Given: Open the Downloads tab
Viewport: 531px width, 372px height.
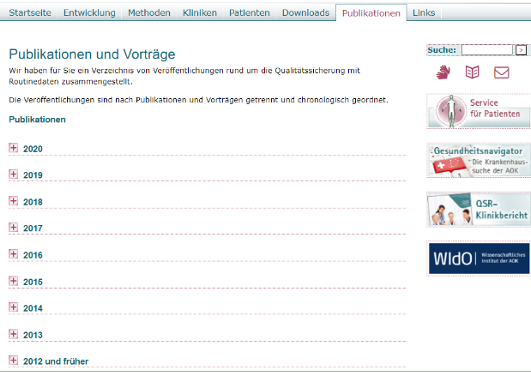Looking at the screenshot, I should pyautogui.click(x=305, y=13).
